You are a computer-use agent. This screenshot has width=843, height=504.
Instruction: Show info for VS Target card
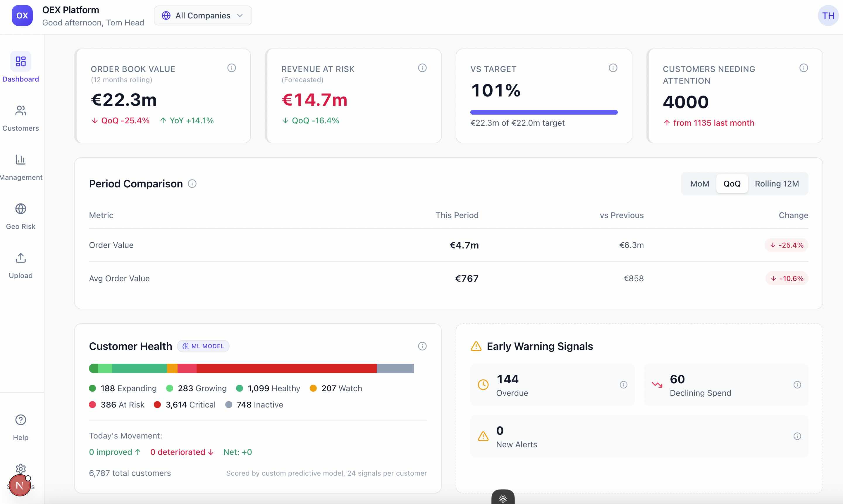(613, 68)
